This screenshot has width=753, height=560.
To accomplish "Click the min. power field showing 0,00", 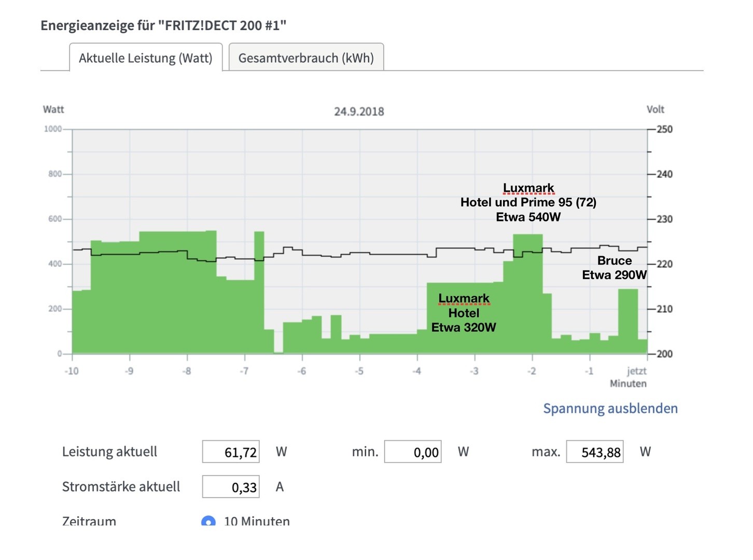I will tap(413, 452).
